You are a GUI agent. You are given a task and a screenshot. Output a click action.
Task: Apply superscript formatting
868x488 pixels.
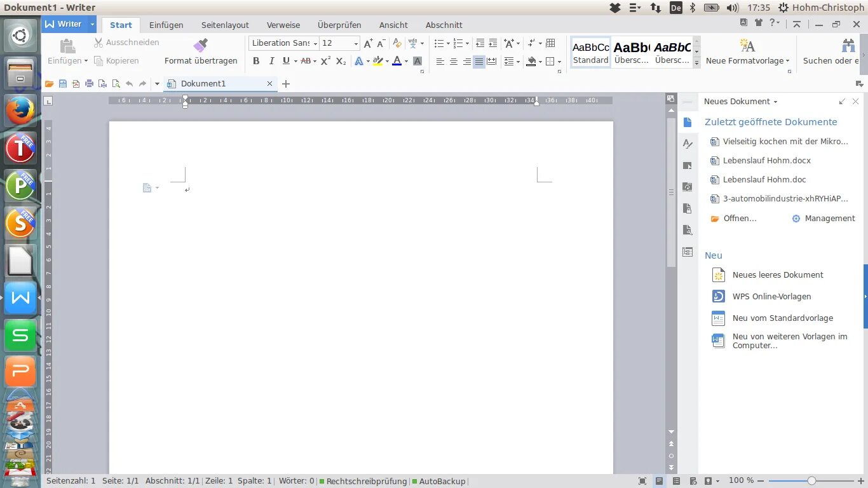[x=325, y=61]
